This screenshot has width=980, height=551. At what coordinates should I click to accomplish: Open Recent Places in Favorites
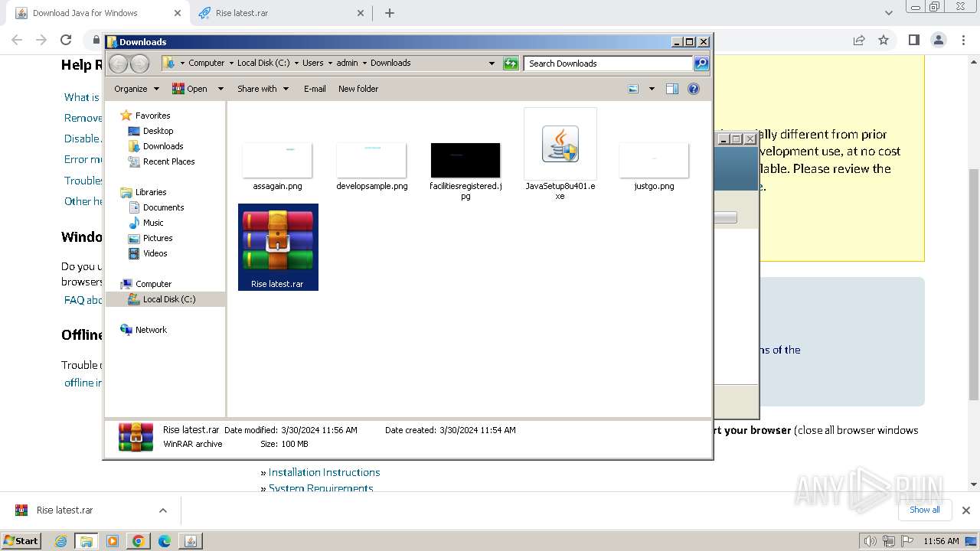coord(168,161)
